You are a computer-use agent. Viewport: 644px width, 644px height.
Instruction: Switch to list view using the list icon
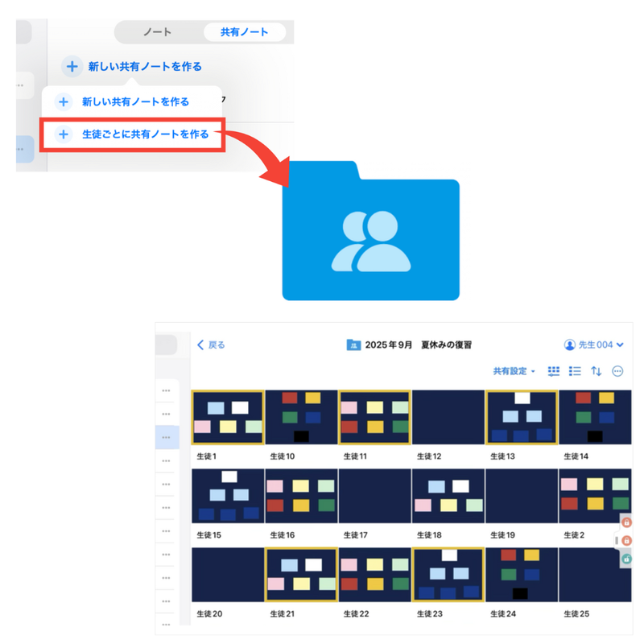pos(575,370)
